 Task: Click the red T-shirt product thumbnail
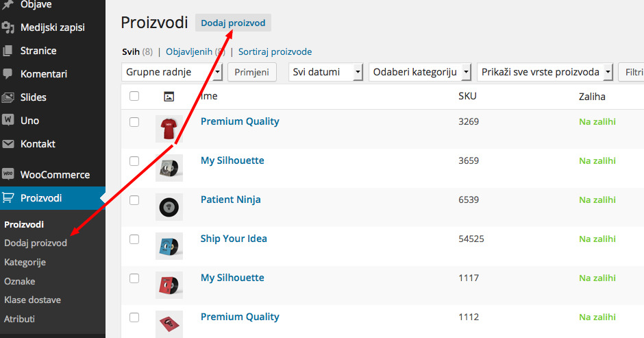169,129
